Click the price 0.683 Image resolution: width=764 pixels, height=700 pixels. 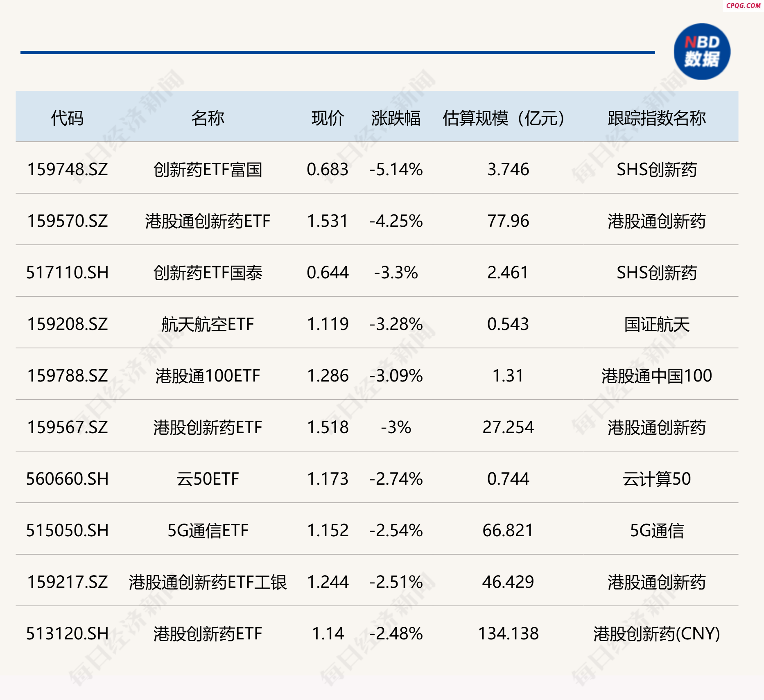click(328, 169)
